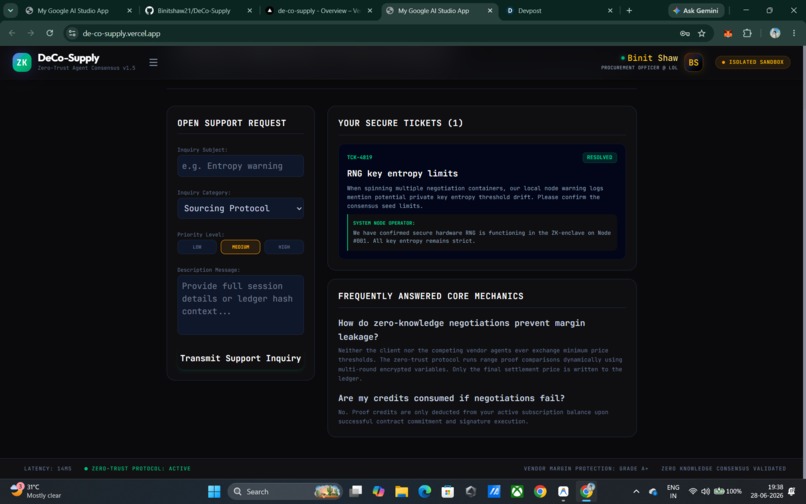Click the taskbar Search box

coord(286,491)
